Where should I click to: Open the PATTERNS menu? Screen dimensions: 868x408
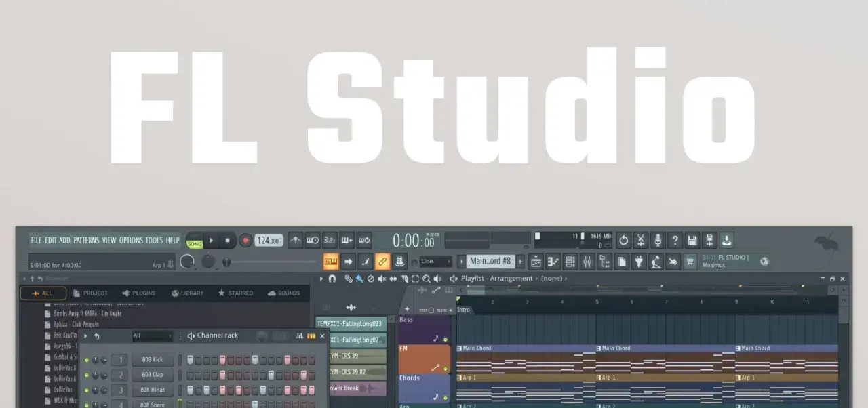[86, 241]
